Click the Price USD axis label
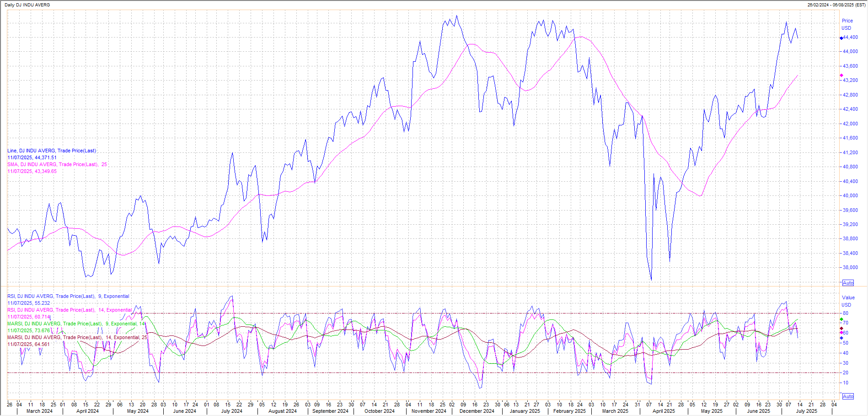Viewport: 868px width, 416px height. pos(847,24)
